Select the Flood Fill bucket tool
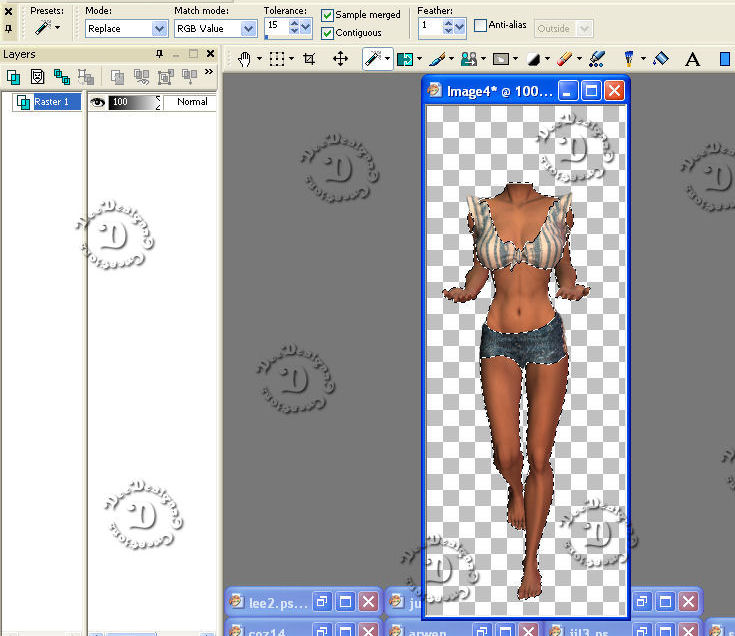 pyautogui.click(x=660, y=59)
